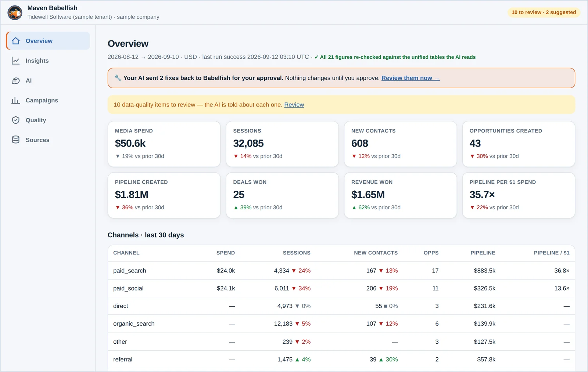Click the organic_search channel name
This screenshot has width=588, height=372.
(134, 324)
